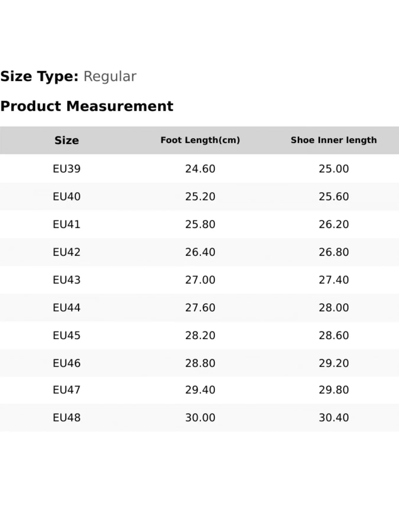Click the 27.00 foot length cell
Screen dimensions: 399x532
(x=200, y=280)
